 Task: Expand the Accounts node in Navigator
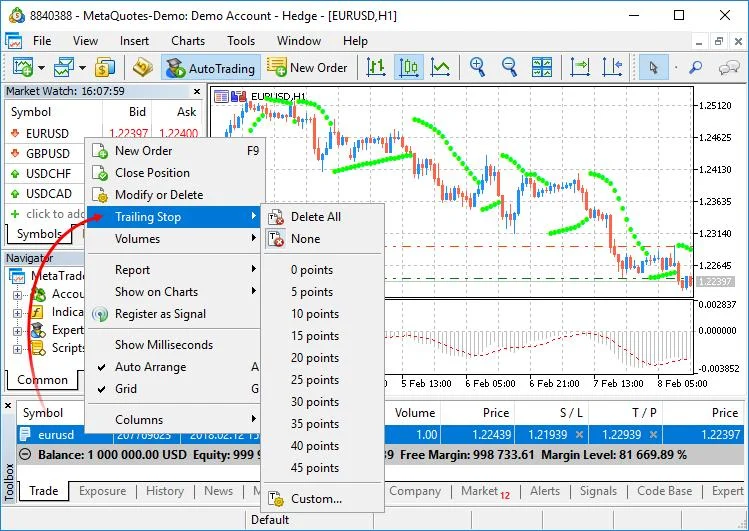[x=17, y=295]
